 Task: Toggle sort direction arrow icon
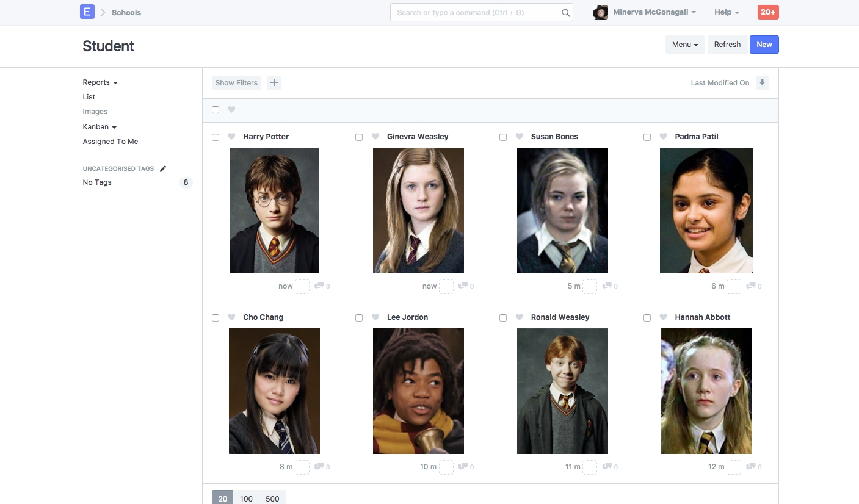(x=762, y=83)
